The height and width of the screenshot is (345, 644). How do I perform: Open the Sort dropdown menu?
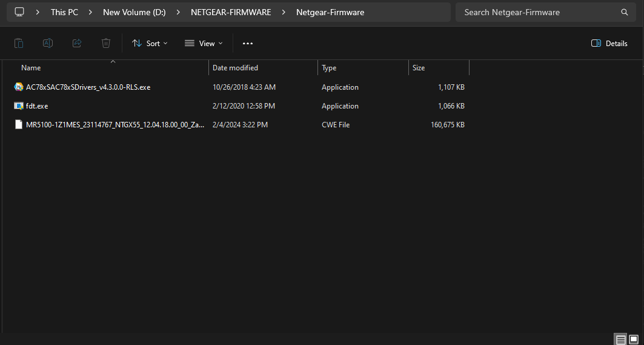(x=150, y=43)
